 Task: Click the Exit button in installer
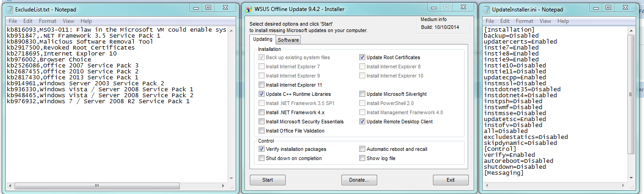point(450,180)
